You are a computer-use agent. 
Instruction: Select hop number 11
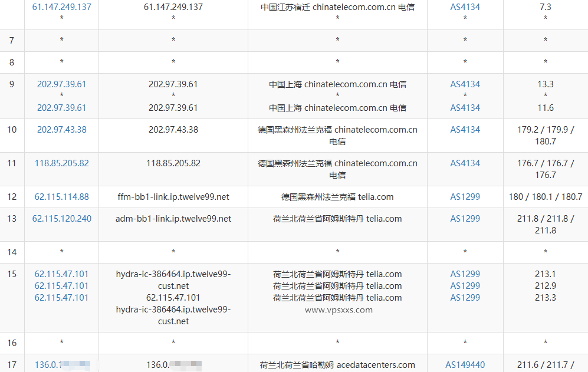(x=12, y=163)
